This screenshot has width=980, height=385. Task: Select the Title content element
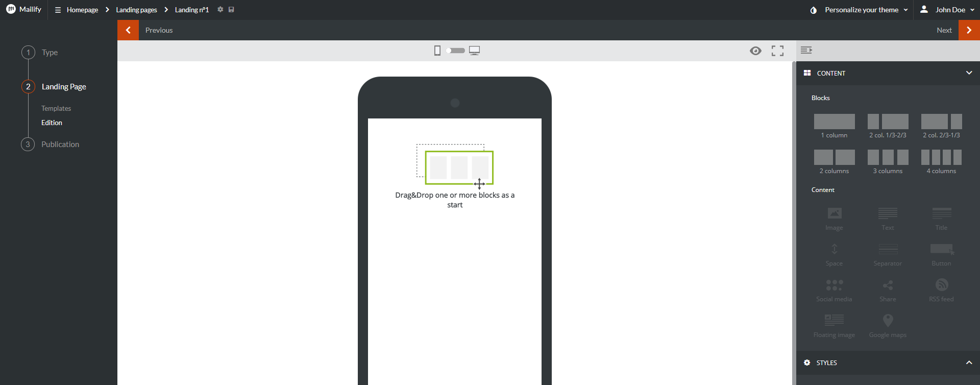[x=941, y=219]
